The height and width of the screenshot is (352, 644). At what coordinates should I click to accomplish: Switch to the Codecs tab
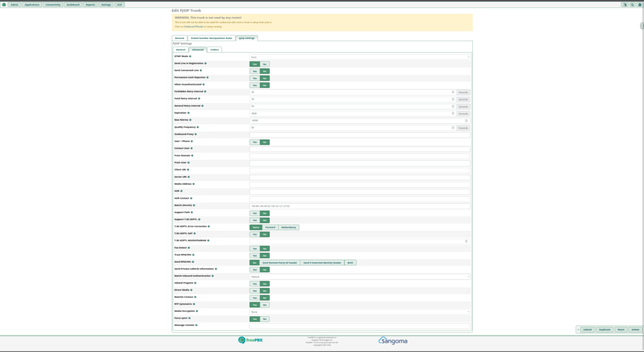(x=214, y=49)
